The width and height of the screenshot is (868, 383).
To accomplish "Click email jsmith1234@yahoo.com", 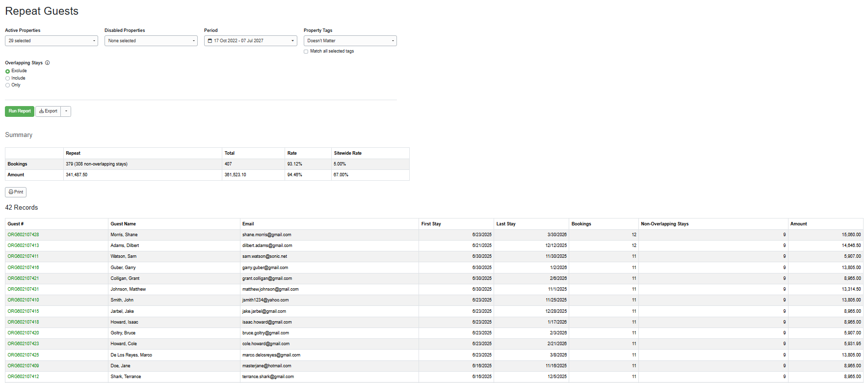I will (265, 300).
